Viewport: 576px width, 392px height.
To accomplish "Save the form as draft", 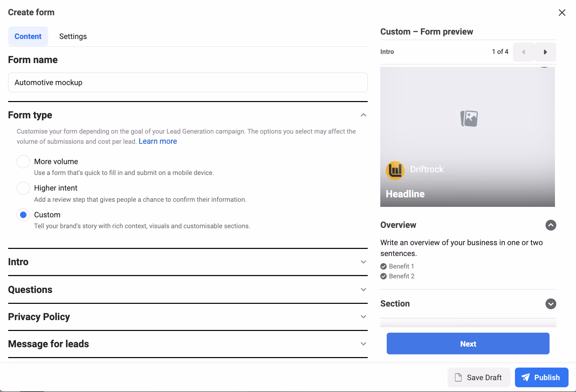I will click(479, 377).
